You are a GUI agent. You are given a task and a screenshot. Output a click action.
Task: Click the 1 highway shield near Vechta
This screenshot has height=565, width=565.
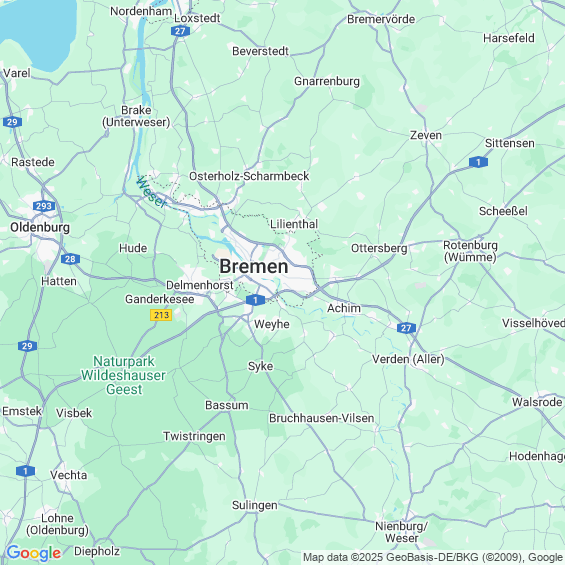[25, 471]
